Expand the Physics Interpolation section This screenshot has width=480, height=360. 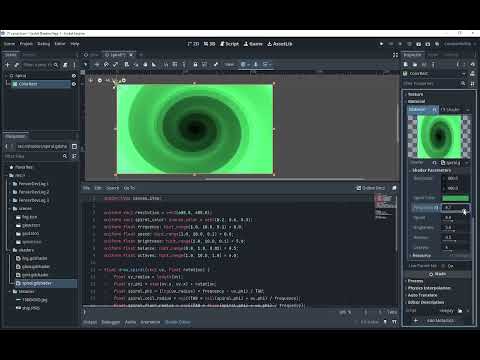point(429,288)
